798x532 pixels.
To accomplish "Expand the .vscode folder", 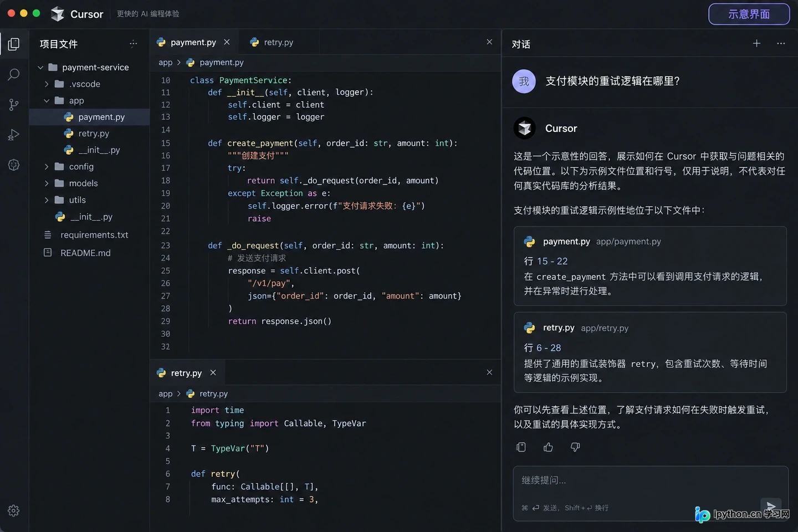I will coord(47,84).
